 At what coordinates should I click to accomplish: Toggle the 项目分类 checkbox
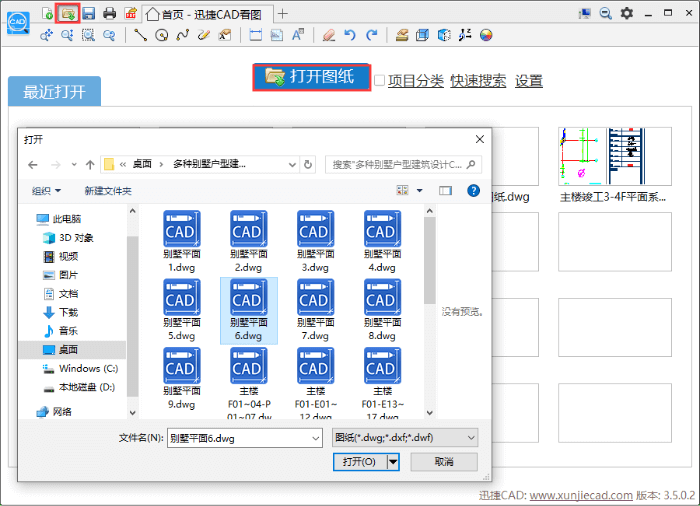pos(379,81)
